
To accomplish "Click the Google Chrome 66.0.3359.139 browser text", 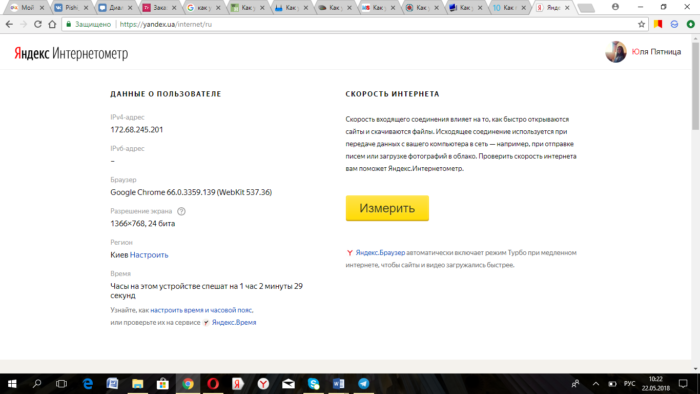I will click(x=191, y=192).
